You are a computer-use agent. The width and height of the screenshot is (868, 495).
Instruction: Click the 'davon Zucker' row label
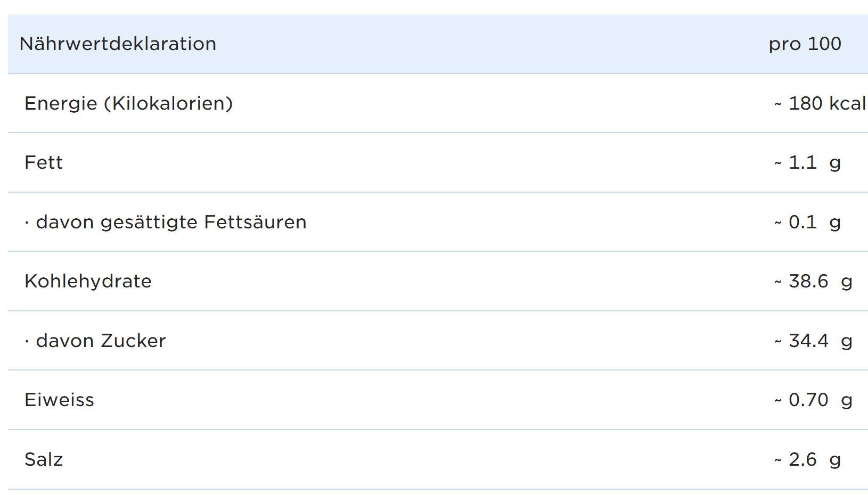coord(101,341)
